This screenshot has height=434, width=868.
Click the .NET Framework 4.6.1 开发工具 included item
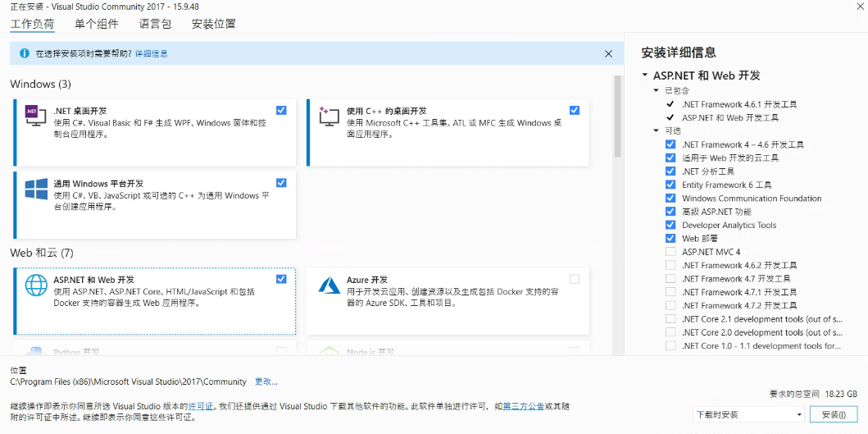coord(739,104)
